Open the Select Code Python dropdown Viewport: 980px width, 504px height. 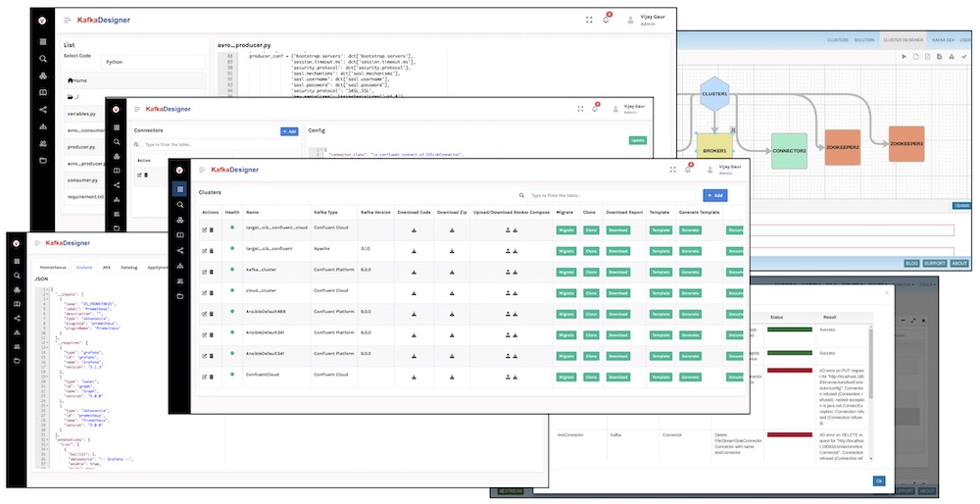coord(153,62)
